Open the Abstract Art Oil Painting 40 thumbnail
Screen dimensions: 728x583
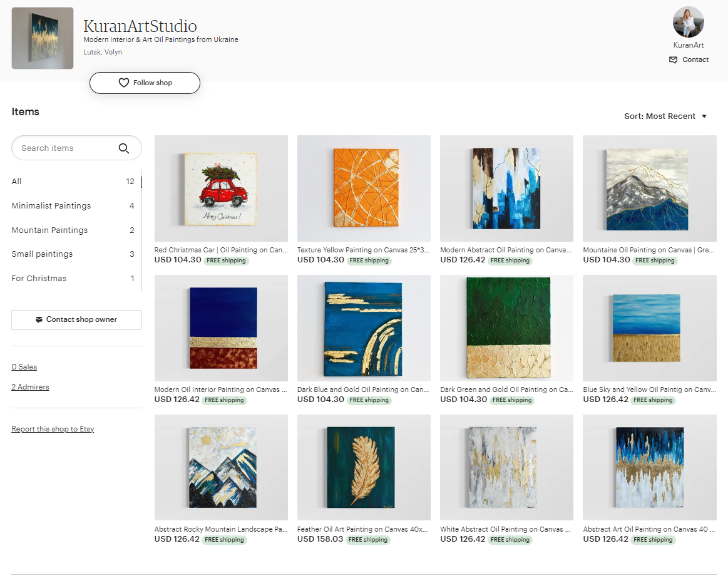[x=650, y=467]
